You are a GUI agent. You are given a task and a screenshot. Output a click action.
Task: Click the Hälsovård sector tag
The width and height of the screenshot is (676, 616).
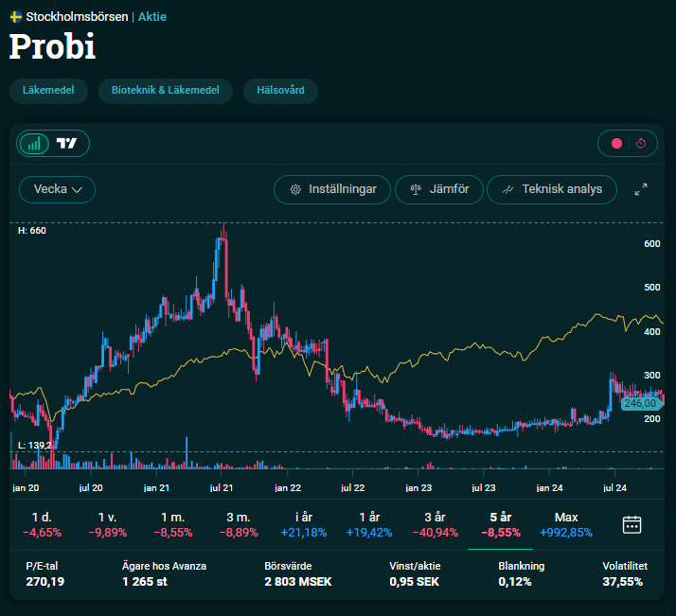[280, 91]
